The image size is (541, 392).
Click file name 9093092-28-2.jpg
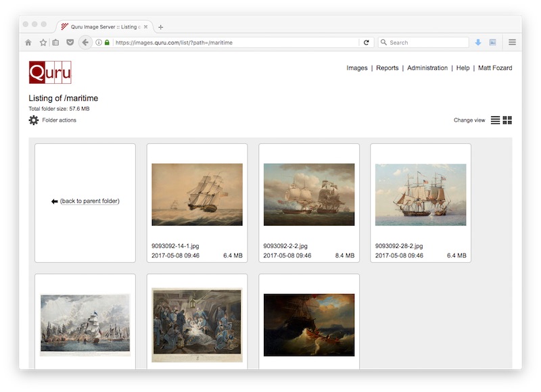click(x=399, y=246)
